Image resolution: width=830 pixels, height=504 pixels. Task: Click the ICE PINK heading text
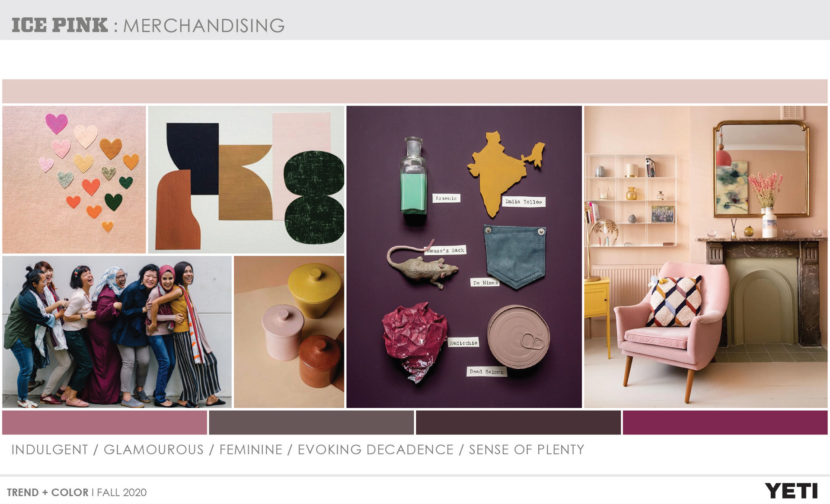coord(60,26)
